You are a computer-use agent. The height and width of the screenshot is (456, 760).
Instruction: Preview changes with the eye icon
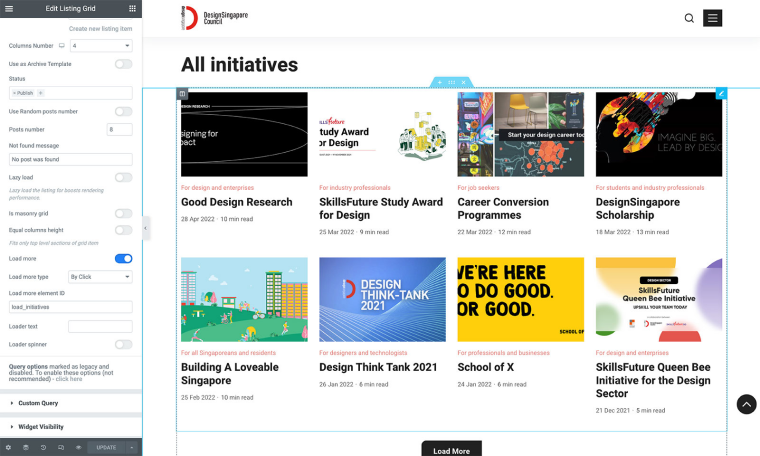[78, 447]
